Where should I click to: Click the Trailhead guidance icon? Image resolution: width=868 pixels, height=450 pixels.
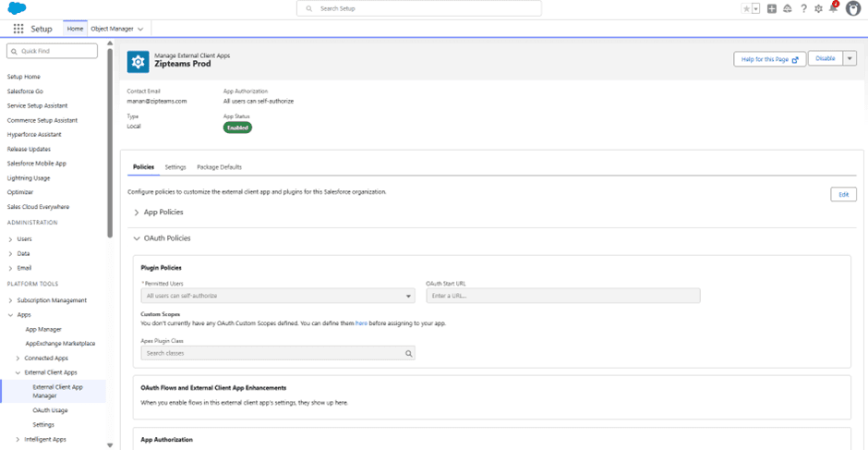click(x=787, y=9)
